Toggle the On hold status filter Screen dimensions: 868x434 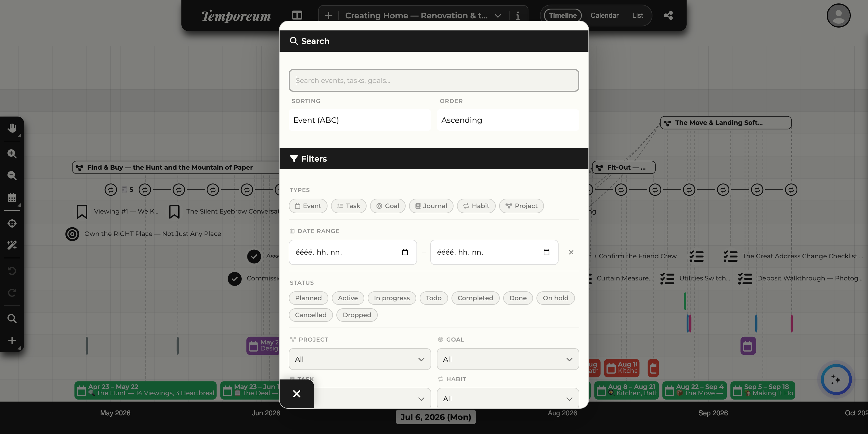[x=555, y=298]
